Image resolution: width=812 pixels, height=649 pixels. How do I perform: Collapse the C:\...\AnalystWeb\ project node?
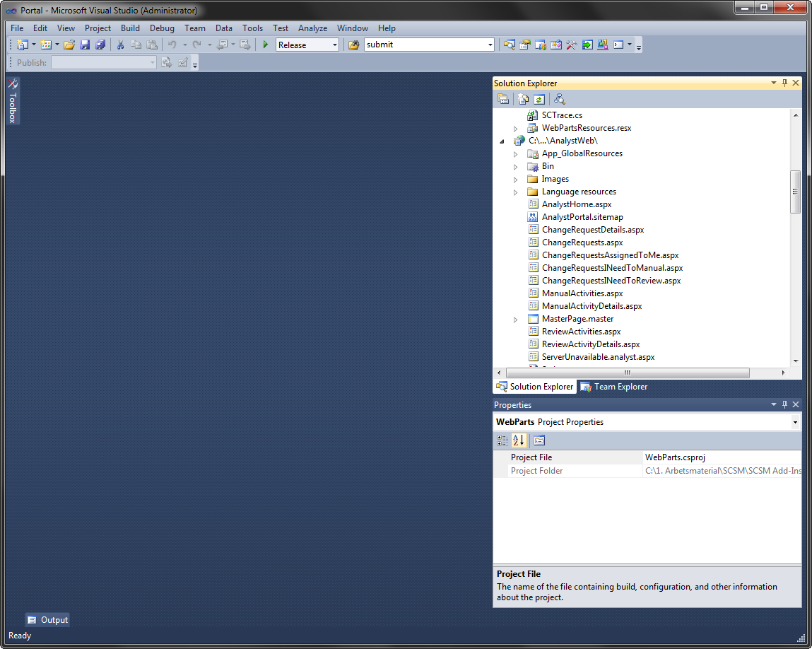tap(502, 141)
